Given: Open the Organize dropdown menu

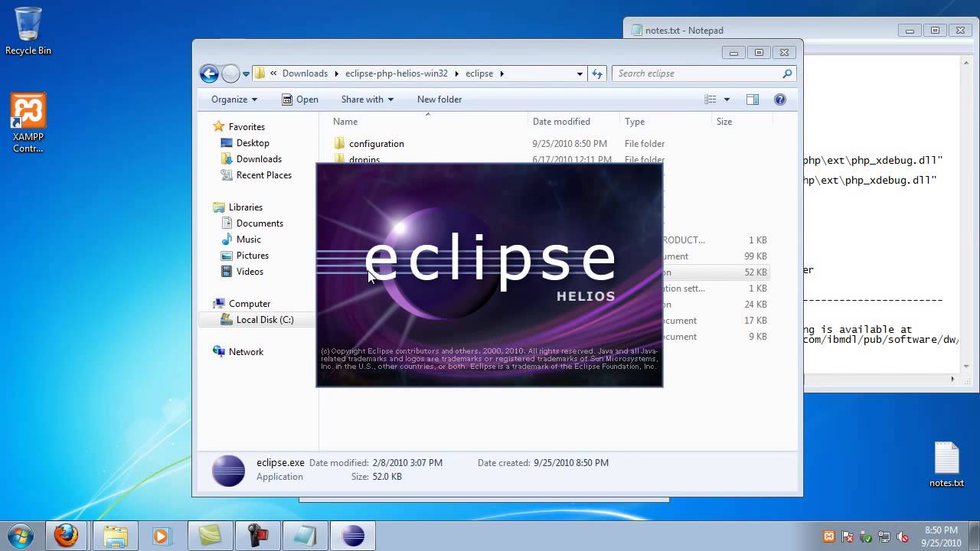Looking at the screenshot, I should (x=234, y=99).
